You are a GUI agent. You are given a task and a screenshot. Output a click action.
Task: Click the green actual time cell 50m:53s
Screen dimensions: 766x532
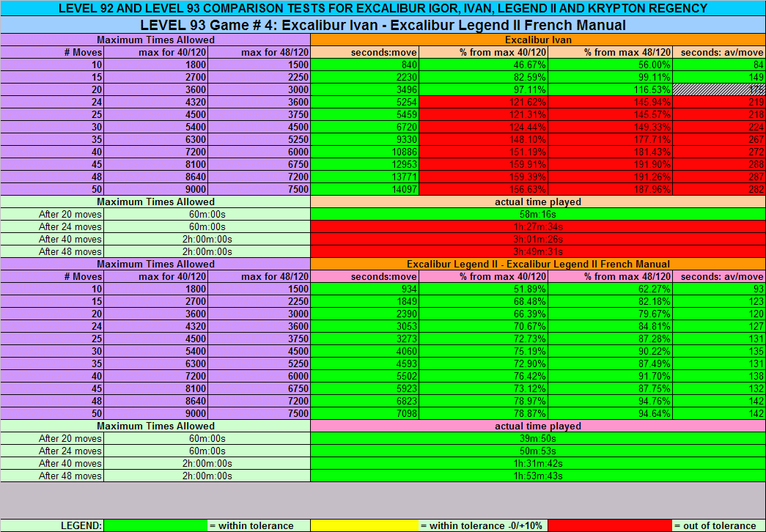(538, 451)
